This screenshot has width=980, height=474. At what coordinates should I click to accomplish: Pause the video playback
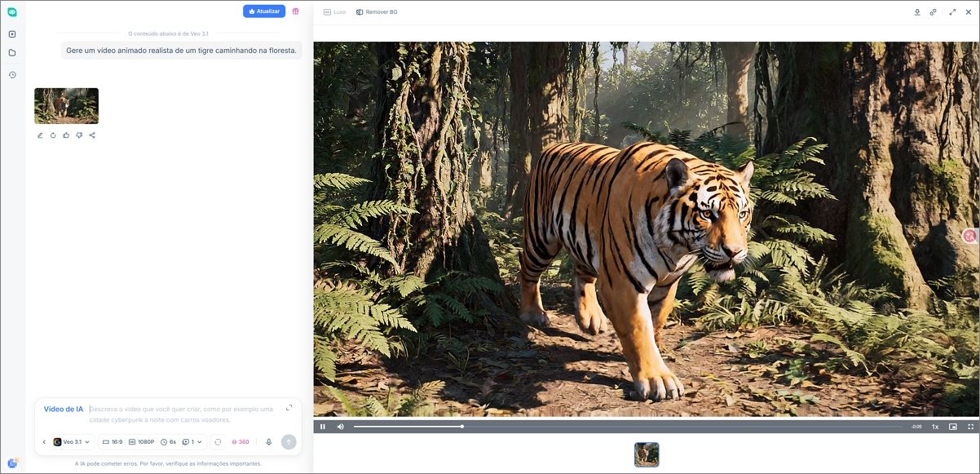click(x=323, y=427)
